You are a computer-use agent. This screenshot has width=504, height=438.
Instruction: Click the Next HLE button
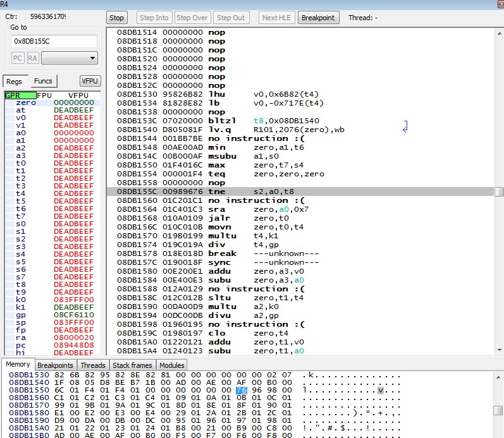(276, 18)
